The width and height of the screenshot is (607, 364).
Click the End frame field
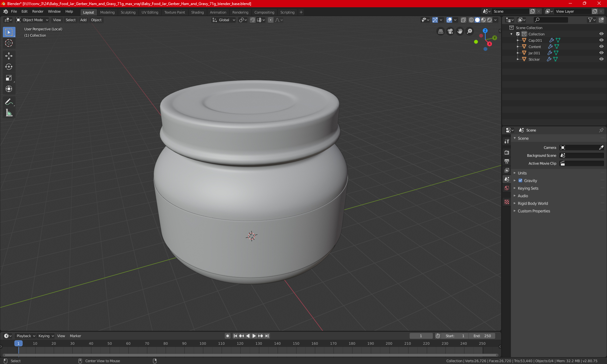[482, 336]
